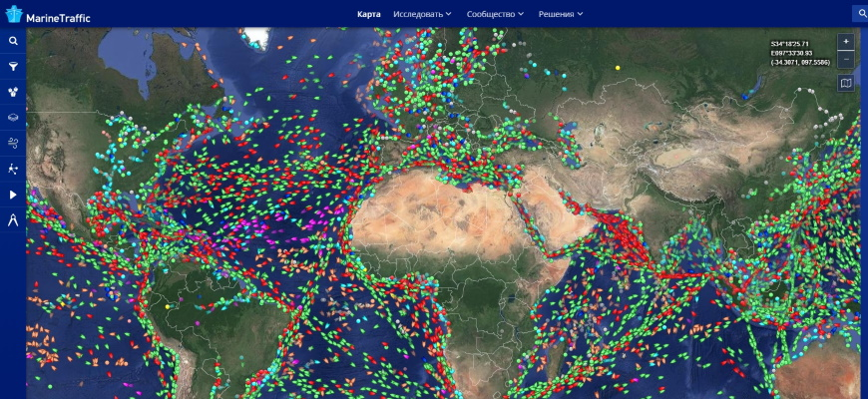
Task: Zoom out with the minus button
Action: coord(846,59)
